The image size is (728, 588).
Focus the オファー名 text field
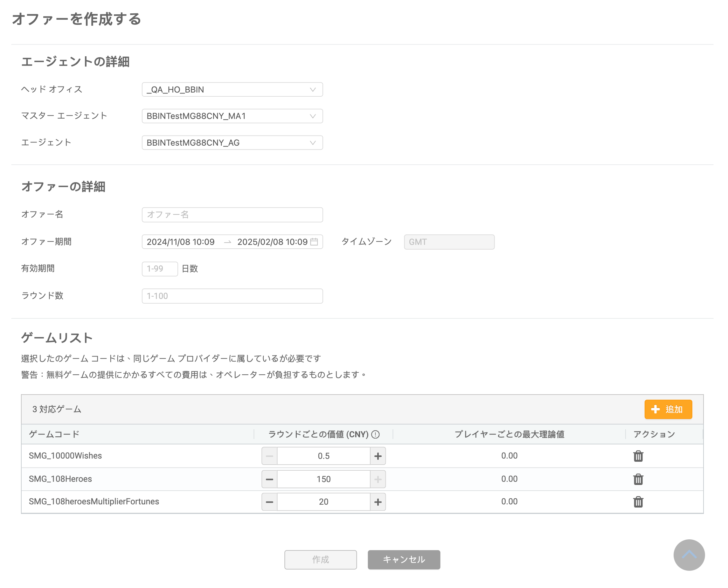[232, 215]
